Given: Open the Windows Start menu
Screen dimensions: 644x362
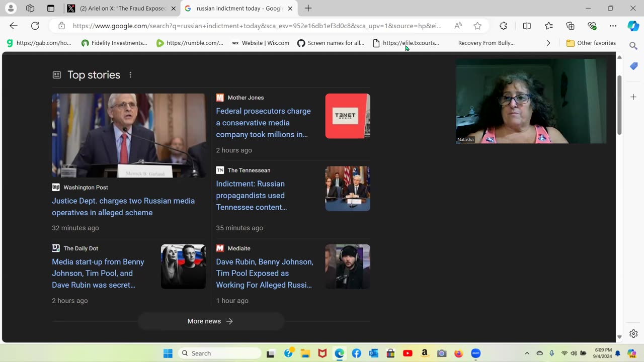Looking at the screenshot, I should click(x=168, y=353).
